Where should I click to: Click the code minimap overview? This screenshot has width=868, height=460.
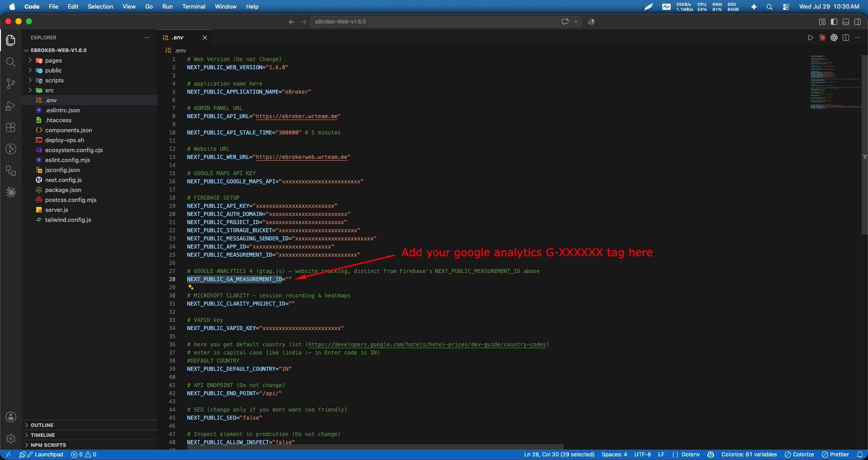coord(835,82)
